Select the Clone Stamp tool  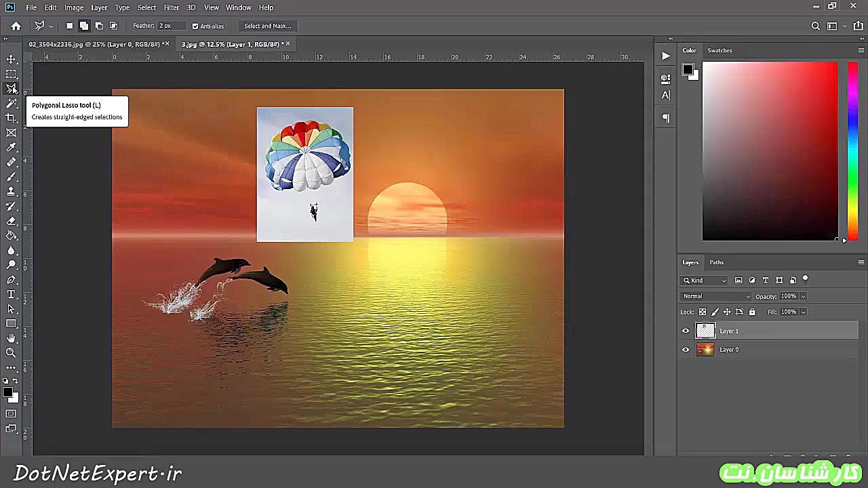(11, 192)
